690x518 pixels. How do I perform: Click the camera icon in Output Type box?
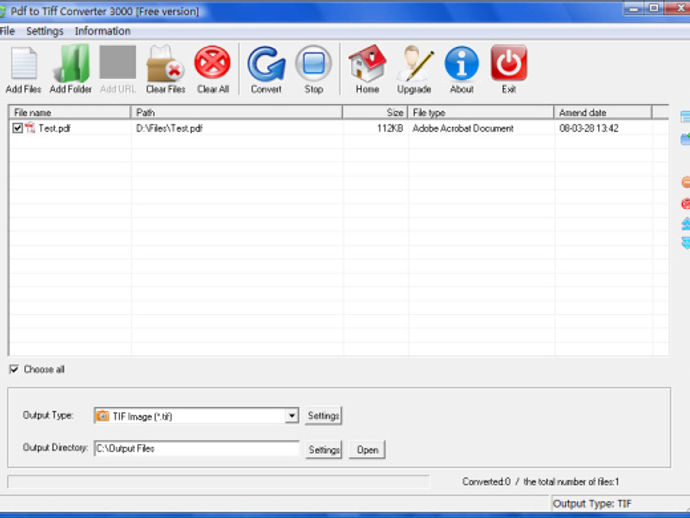pyautogui.click(x=103, y=416)
